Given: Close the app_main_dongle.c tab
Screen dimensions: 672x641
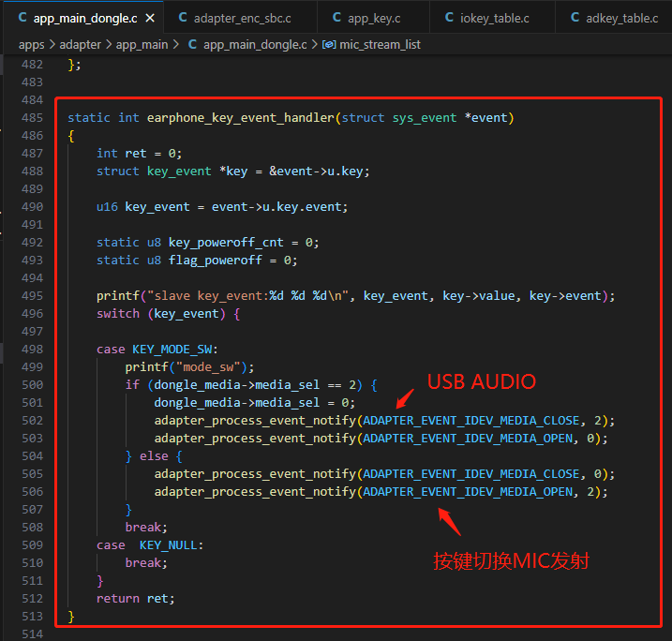Looking at the screenshot, I should (150, 19).
